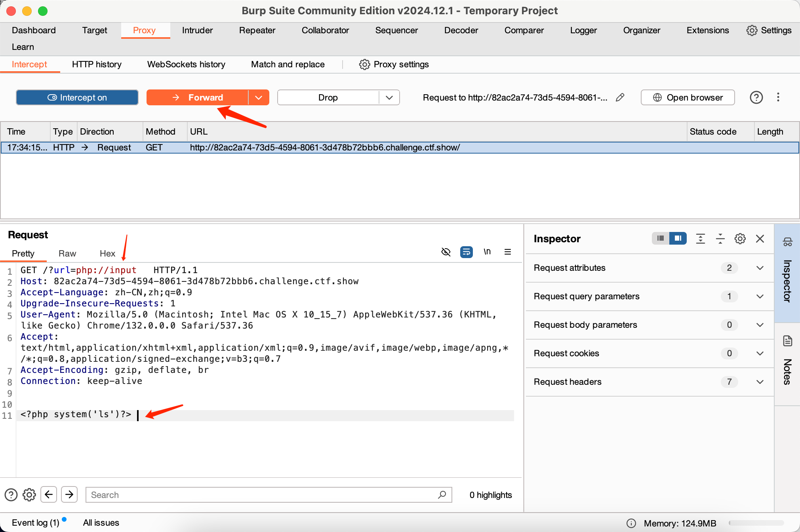Viewport: 800px width, 532px height.
Task: Click the memory info icon
Action: (x=631, y=523)
